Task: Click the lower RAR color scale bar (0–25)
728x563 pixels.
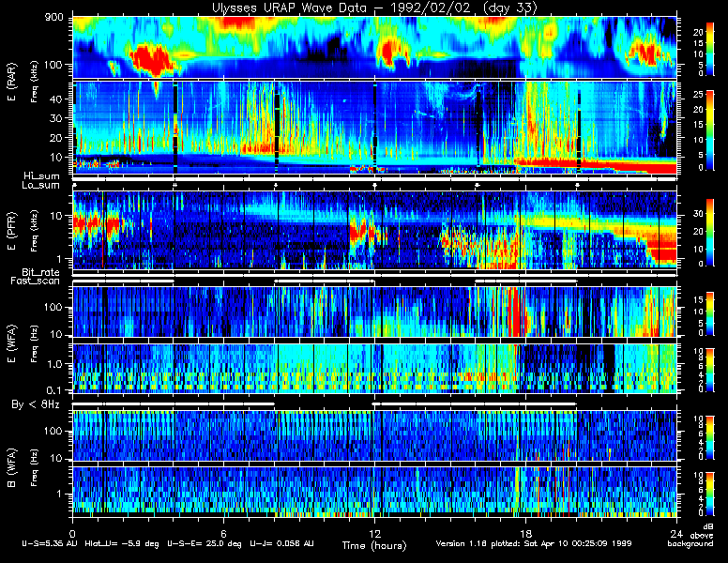Action: tap(710, 130)
